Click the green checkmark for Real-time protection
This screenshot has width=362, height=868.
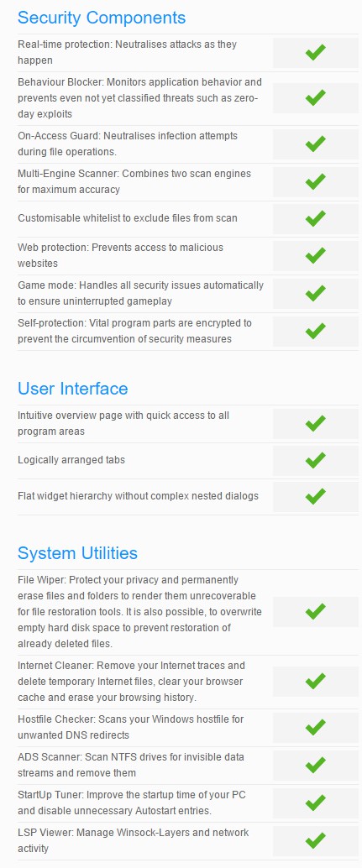(316, 53)
